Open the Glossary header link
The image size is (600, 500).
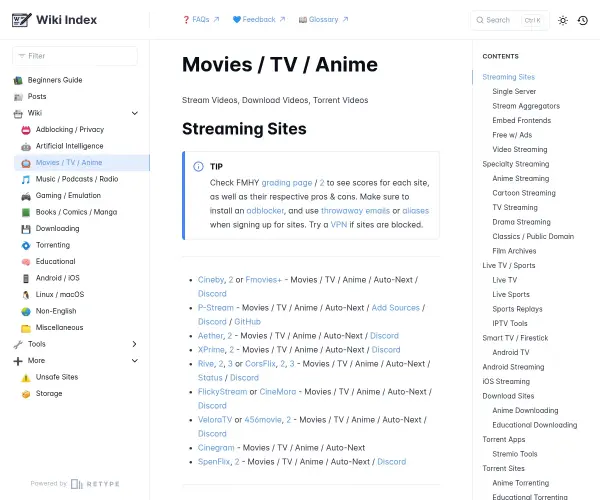click(x=324, y=20)
